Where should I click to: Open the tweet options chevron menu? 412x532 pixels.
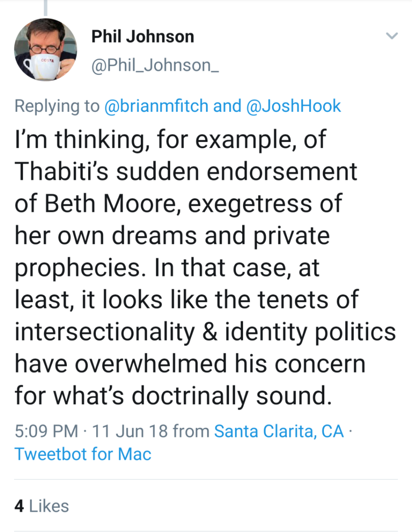coord(392,36)
